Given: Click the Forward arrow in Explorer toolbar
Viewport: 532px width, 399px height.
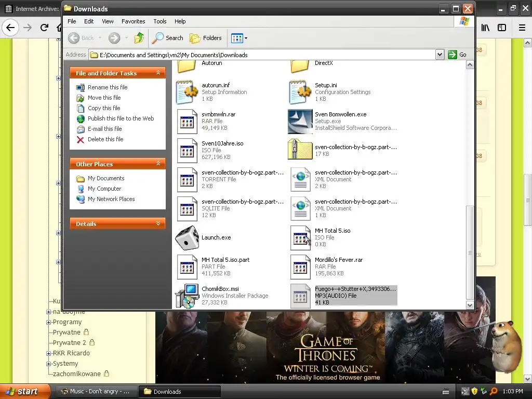Looking at the screenshot, I should tap(114, 38).
